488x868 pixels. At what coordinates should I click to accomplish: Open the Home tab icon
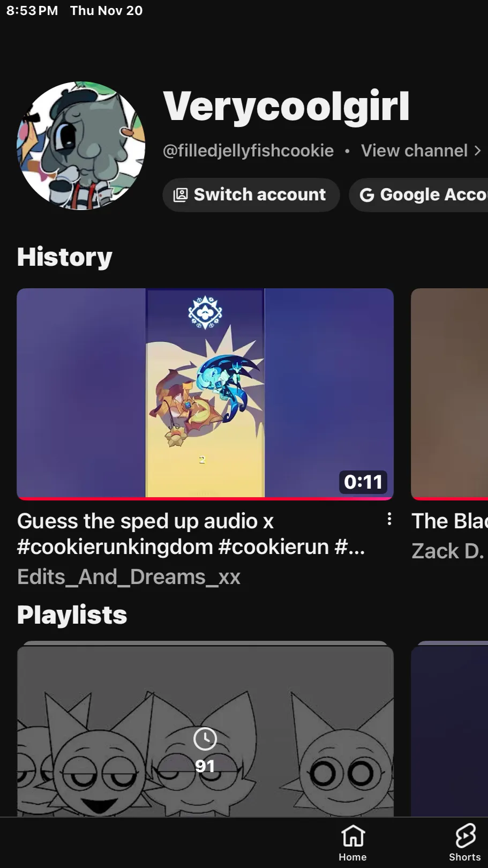pos(353,835)
